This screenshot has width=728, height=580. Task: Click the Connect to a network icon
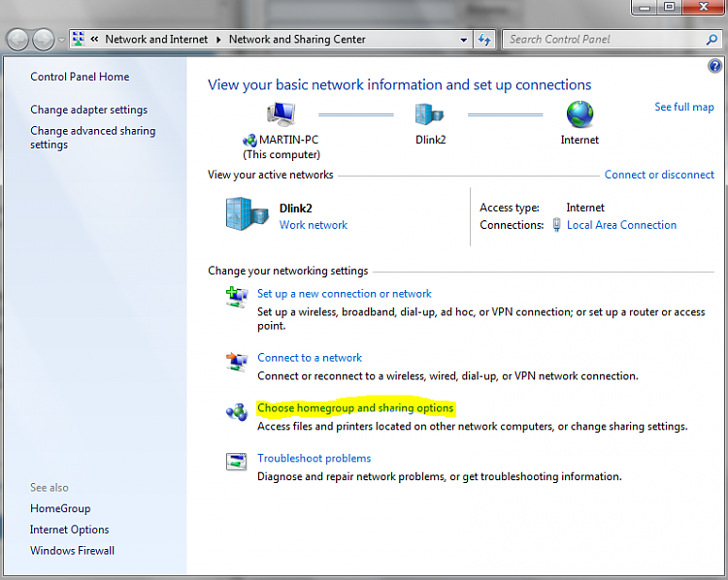(236, 361)
